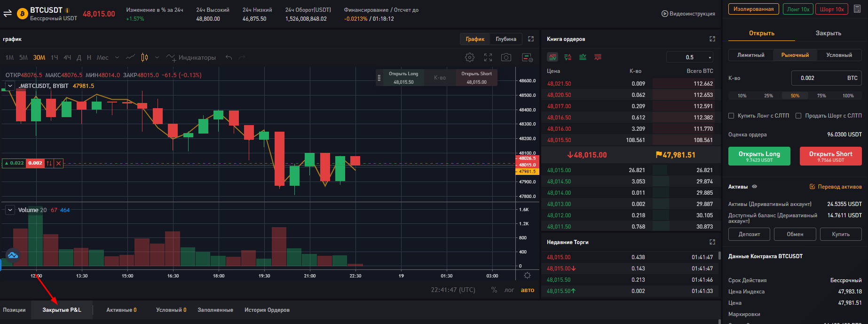
Task: Open chart time axis settings gear
Action: [x=528, y=276]
